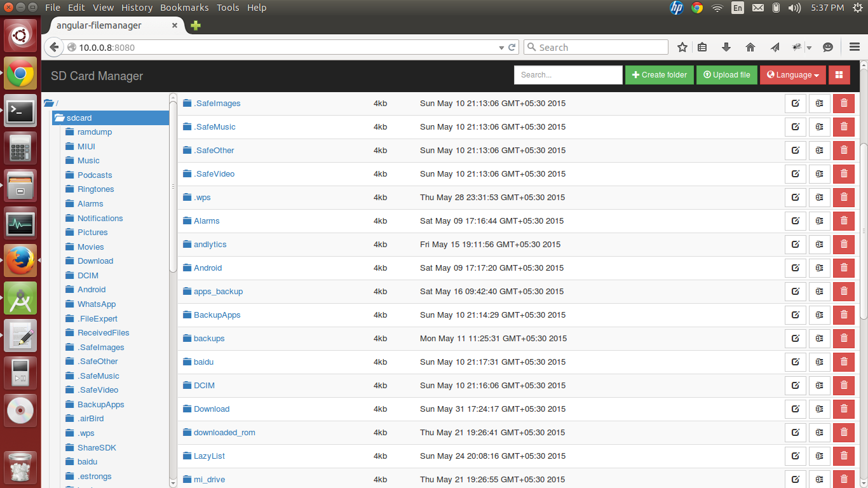Viewport: 868px width, 488px height.
Task: Focus the file manager Search... field
Action: (568, 75)
